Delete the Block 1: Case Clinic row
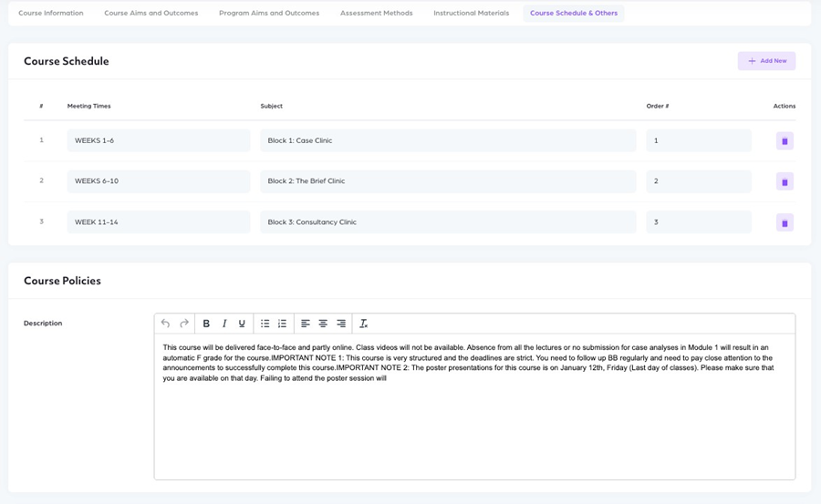 (785, 141)
